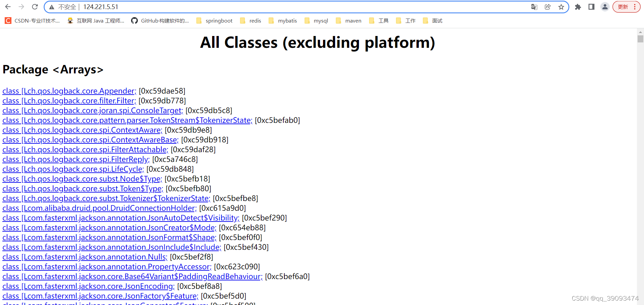The width and height of the screenshot is (644, 305).
Task: Click the address text [0xc623c090]
Action: pyautogui.click(x=237, y=267)
